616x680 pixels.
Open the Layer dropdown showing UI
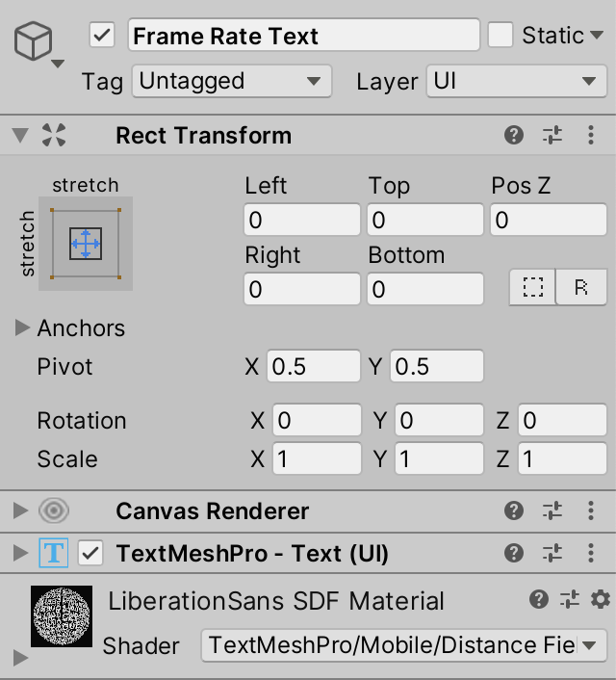click(x=517, y=81)
